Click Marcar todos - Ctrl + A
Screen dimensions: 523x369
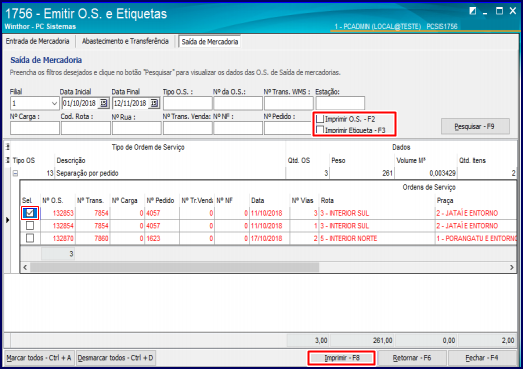pos(39,358)
